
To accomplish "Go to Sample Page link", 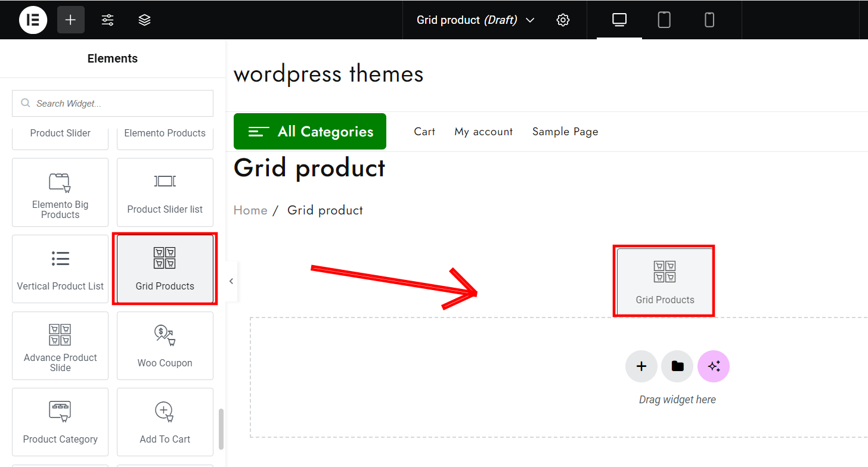I will pyautogui.click(x=565, y=132).
